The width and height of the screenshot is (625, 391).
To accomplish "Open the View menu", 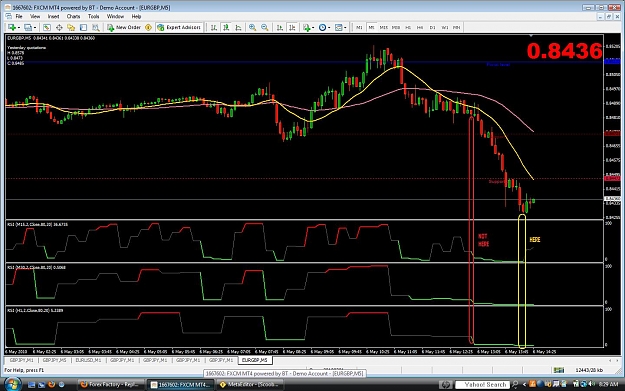I will pos(35,16).
